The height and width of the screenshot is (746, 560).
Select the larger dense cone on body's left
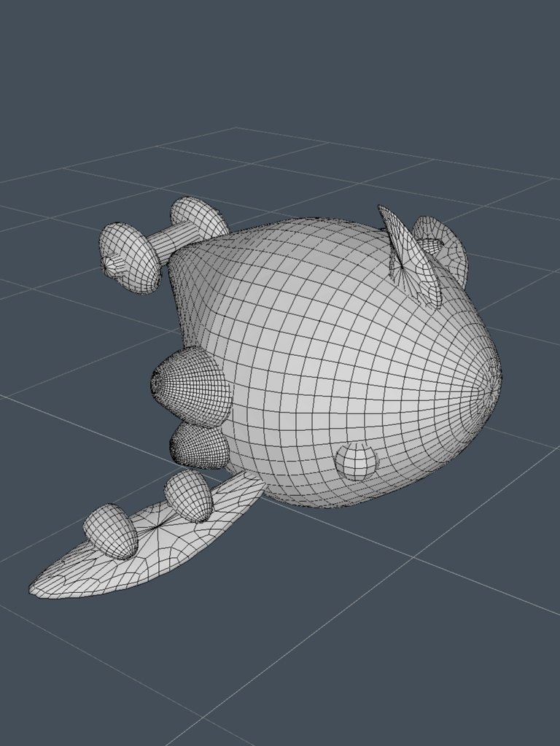pyautogui.click(x=190, y=385)
